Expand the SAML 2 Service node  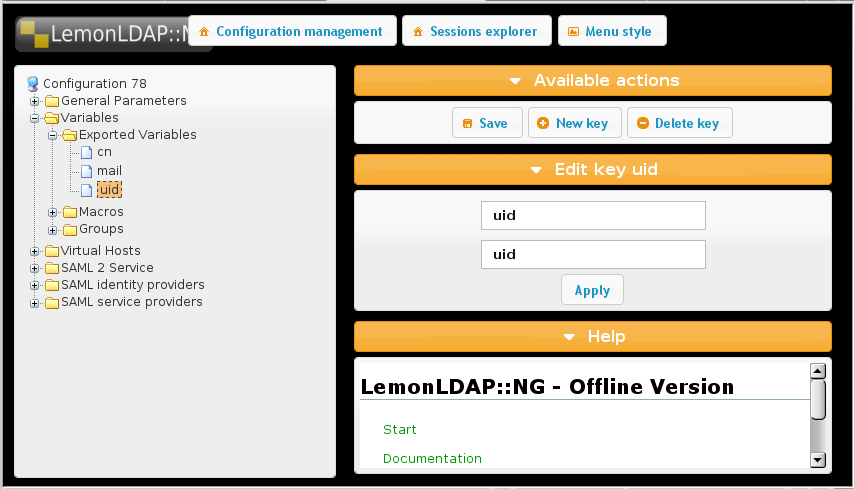click(34, 269)
